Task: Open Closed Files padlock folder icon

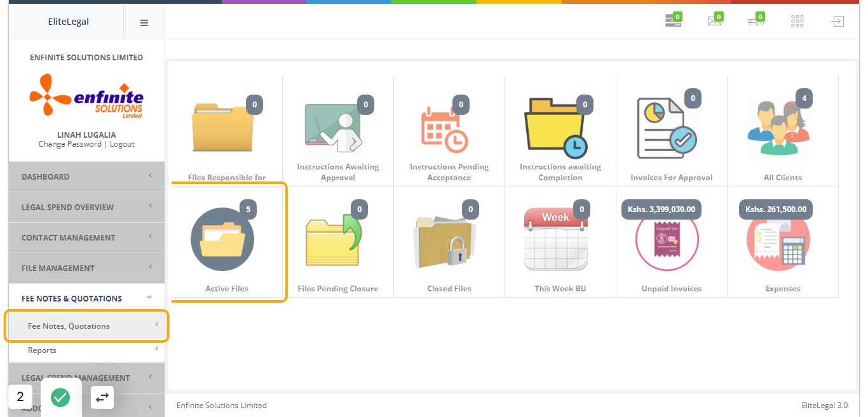Action: tap(444, 240)
